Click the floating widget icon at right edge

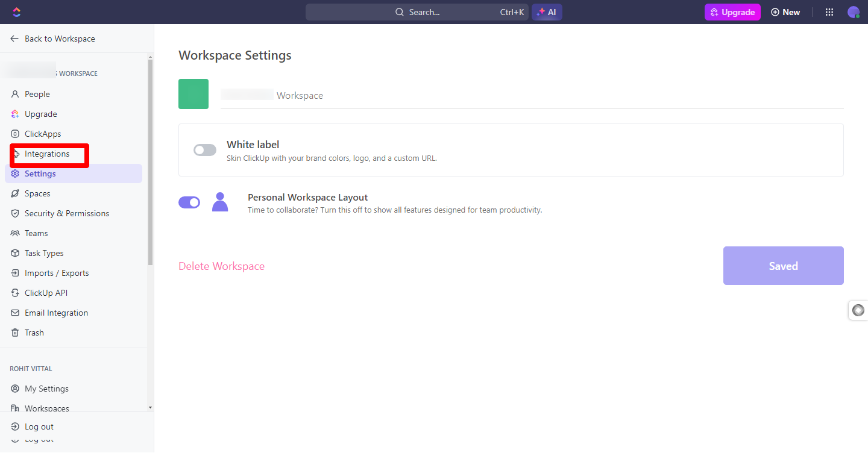pyautogui.click(x=858, y=310)
